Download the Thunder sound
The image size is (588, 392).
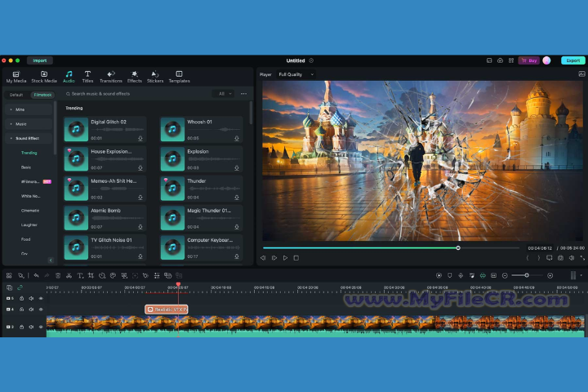(x=237, y=198)
